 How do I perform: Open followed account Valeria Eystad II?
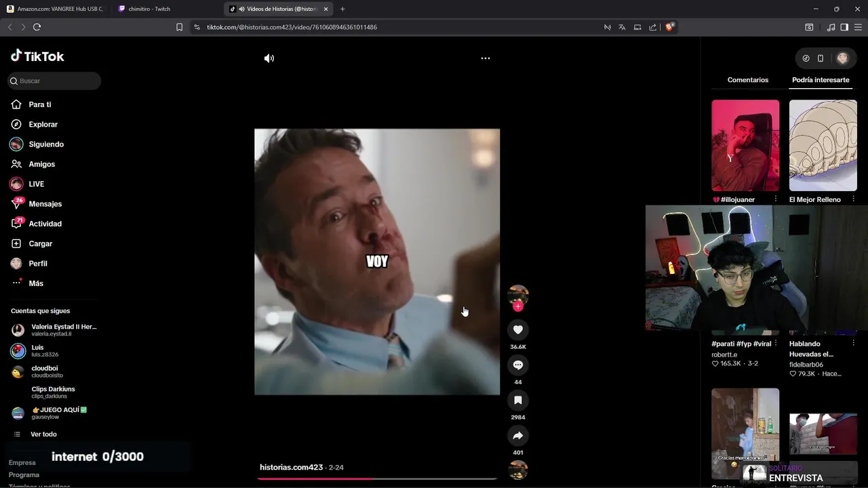pos(54,330)
